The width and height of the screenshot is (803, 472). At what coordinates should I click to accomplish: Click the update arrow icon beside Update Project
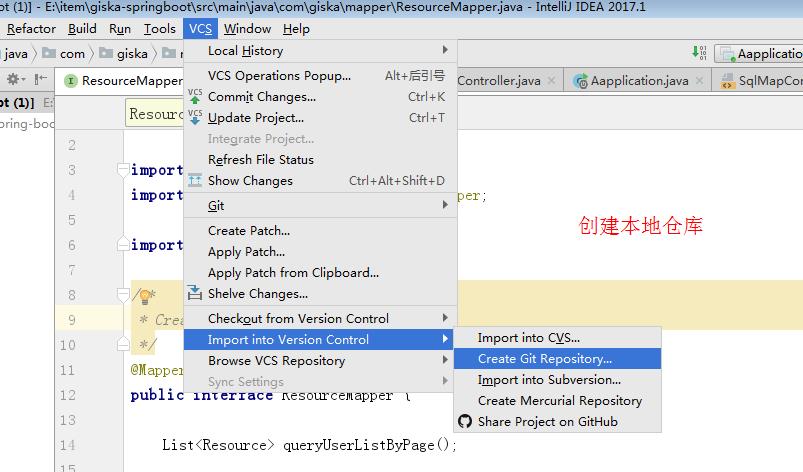pyautogui.click(x=195, y=118)
